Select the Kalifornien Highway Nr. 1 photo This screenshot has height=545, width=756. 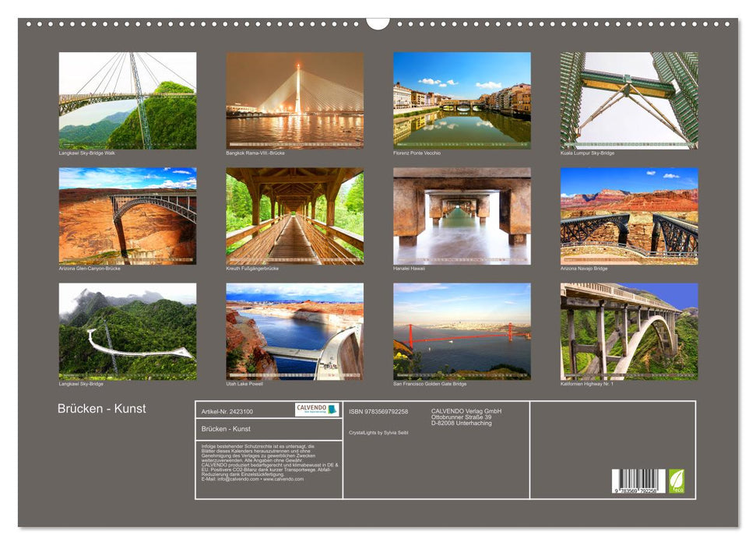coord(629,332)
